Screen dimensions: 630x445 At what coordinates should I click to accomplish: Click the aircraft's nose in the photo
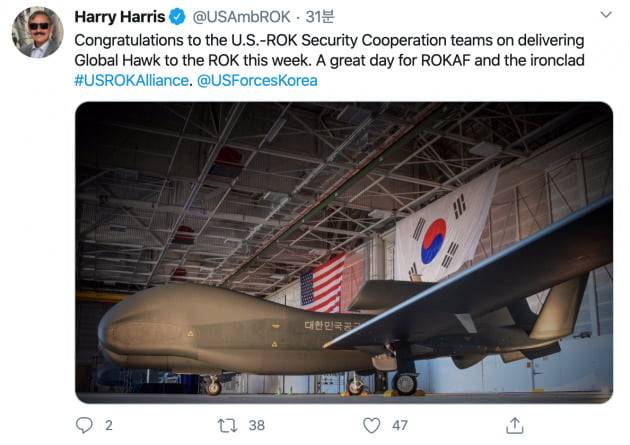(x=115, y=337)
